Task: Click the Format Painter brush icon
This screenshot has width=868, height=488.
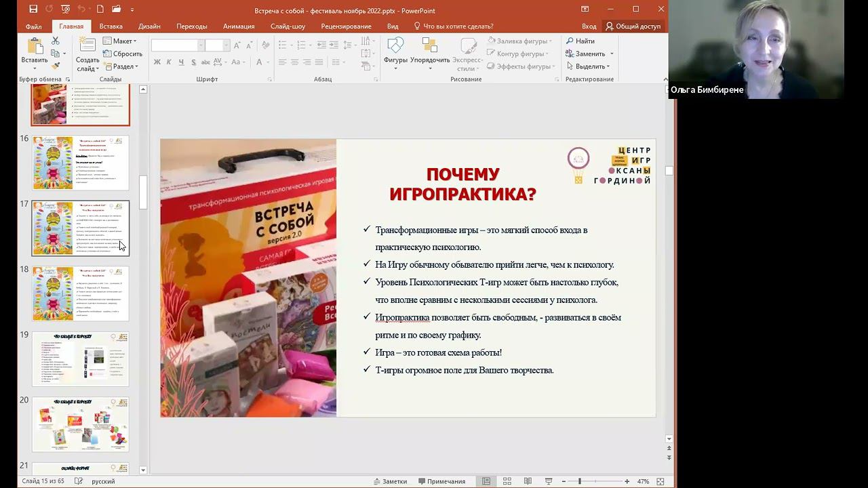Action: (x=56, y=66)
